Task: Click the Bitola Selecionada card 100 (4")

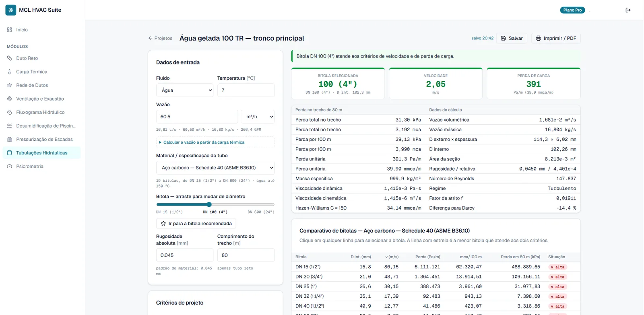Action: 338,83
